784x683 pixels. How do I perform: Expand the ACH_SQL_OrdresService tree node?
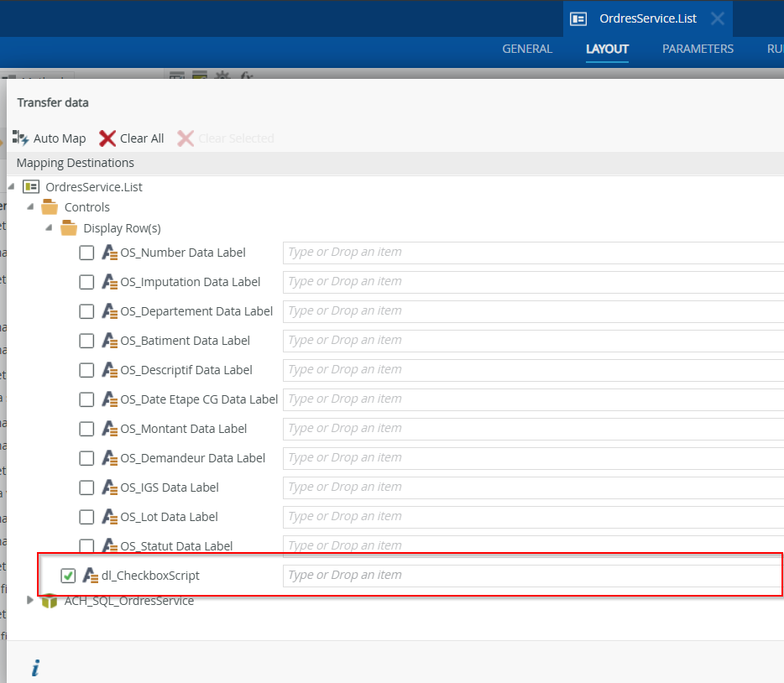coord(31,600)
